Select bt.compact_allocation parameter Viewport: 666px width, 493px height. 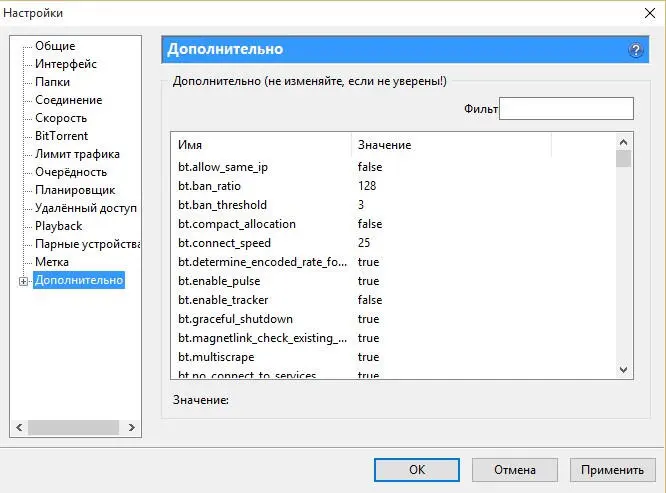pyautogui.click(x=393, y=224)
